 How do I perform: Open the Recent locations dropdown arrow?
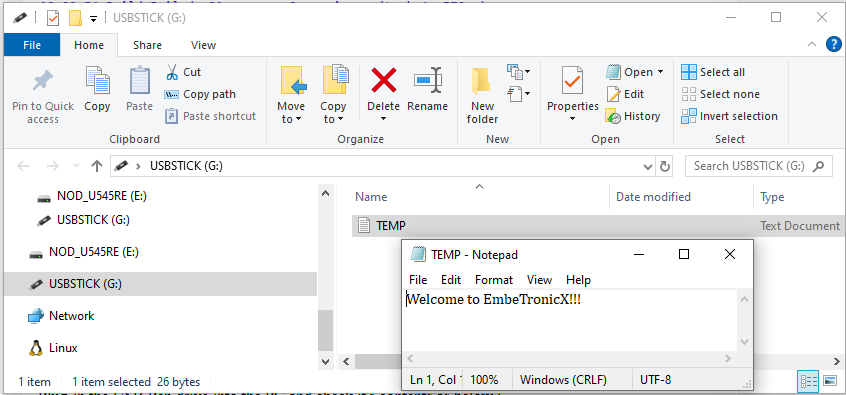[76, 166]
